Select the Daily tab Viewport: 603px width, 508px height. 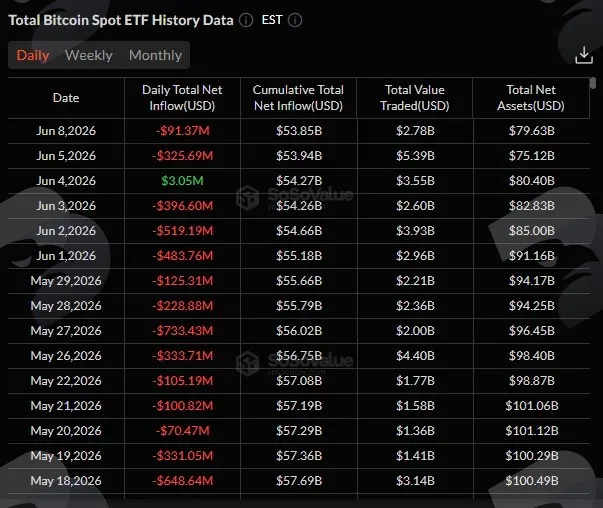click(x=33, y=55)
